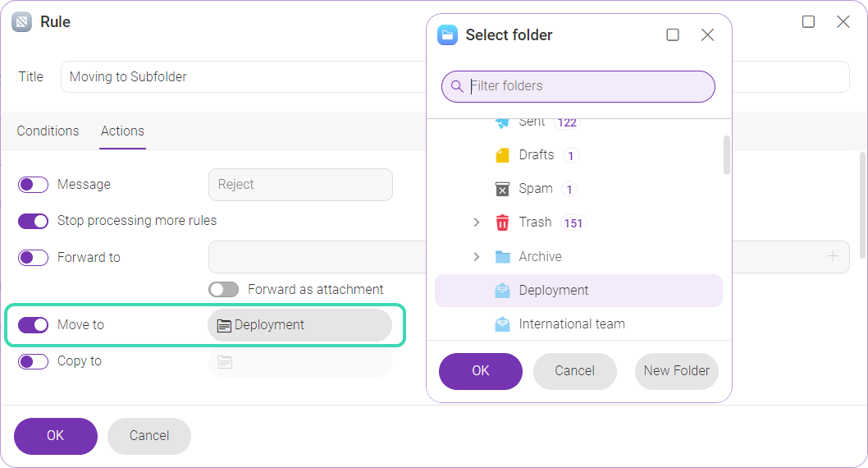Expand the Archive folder tree
This screenshot has height=468, width=868.
coord(476,256)
